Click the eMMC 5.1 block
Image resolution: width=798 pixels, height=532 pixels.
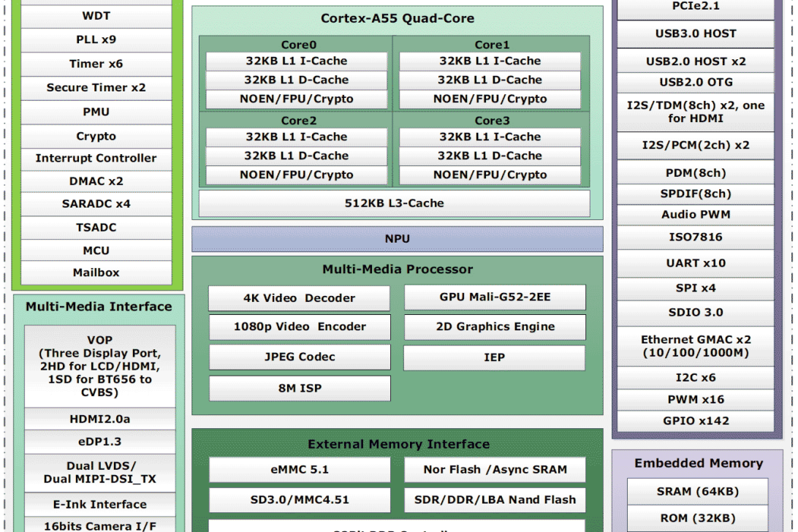[x=299, y=470]
